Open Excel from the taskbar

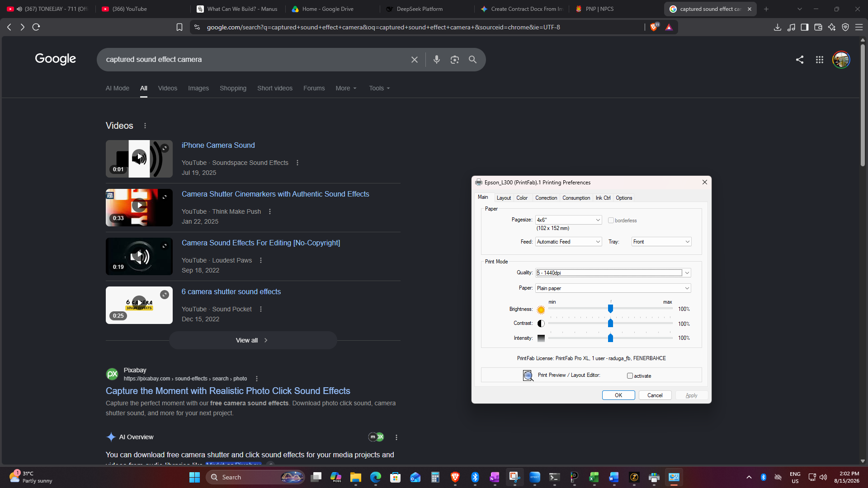(x=594, y=477)
